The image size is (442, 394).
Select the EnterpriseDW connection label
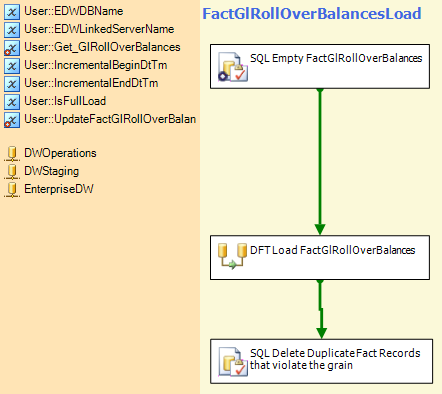[x=59, y=189]
